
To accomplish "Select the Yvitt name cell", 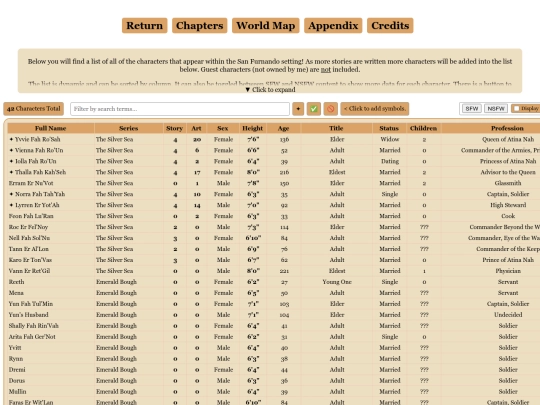I will (x=51, y=348).
